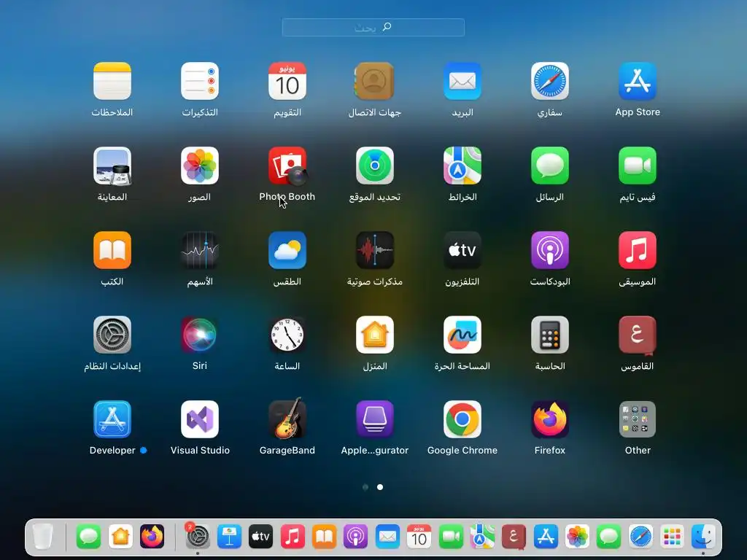Click Launchpad icon in the Dock
This screenshot has width=747, height=560.
(672, 537)
